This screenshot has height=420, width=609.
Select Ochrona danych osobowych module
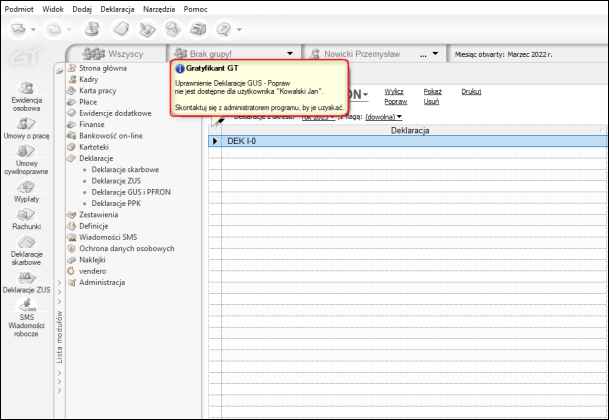point(122,248)
